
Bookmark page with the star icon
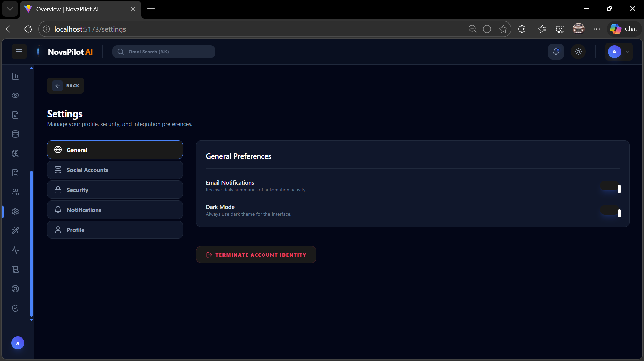pyautogui.click(x=503, y=29)
